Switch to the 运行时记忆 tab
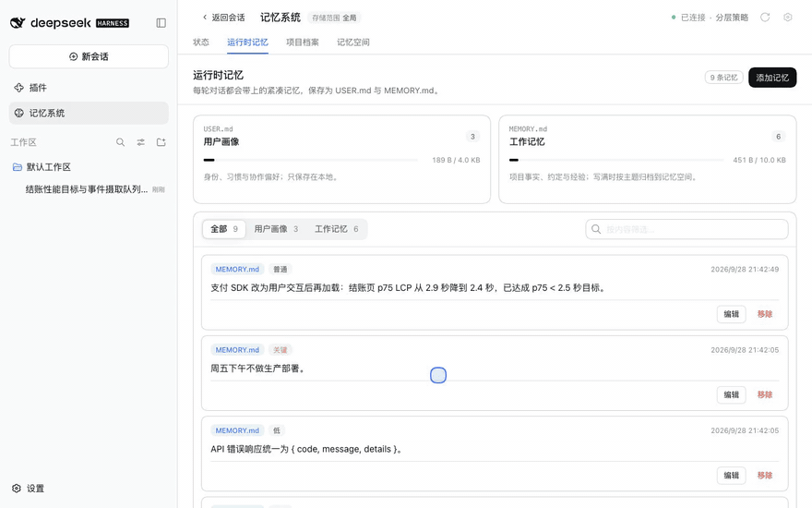This screenshot has height=508, width=812. click(x=247, y=42)
